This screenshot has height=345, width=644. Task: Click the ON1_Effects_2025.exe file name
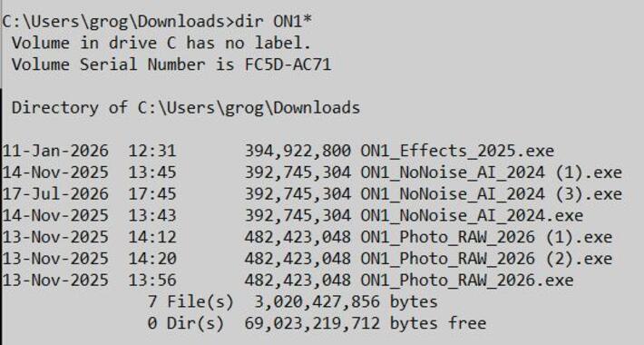(x=457, y=151)
